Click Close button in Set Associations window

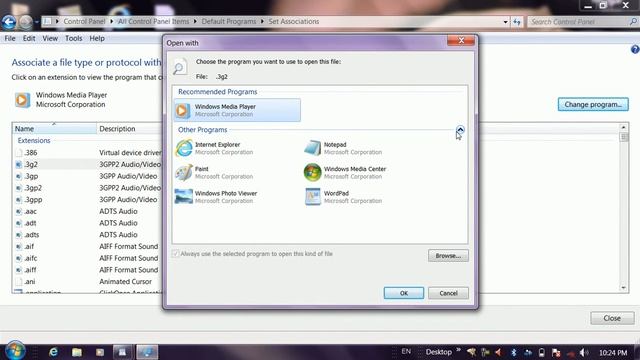pos(612,318)
